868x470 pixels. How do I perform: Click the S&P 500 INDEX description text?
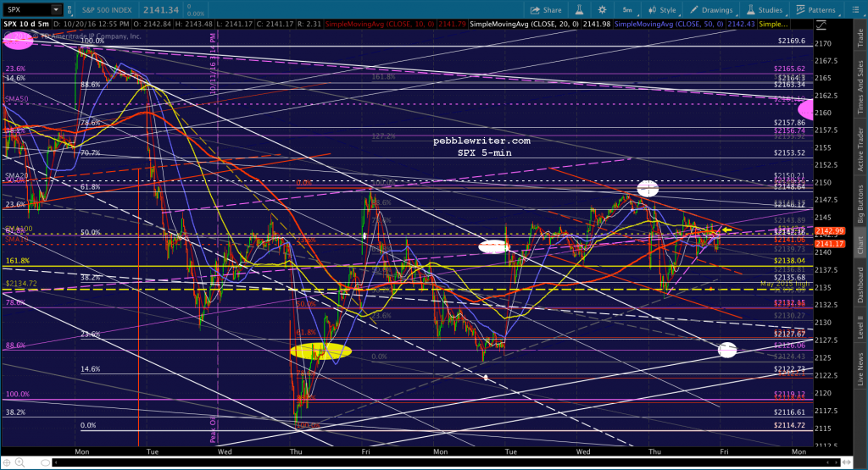(107, 10)
